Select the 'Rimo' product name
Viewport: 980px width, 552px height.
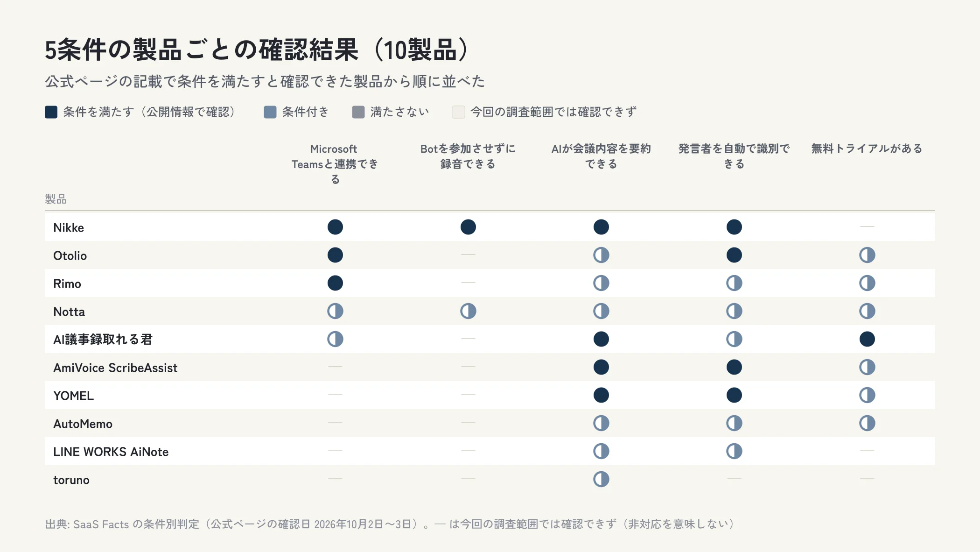click(67, 283)
